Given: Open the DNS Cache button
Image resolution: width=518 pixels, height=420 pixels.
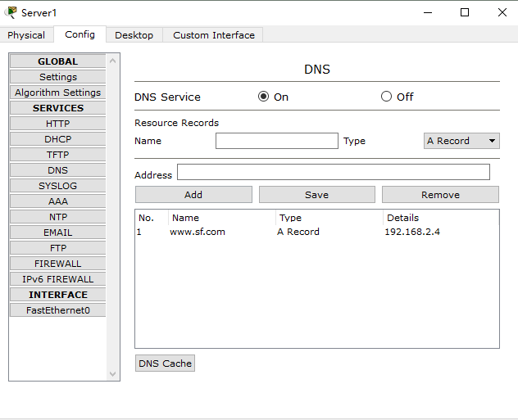Looking at the screenshot, I should (x=166, y=364).
